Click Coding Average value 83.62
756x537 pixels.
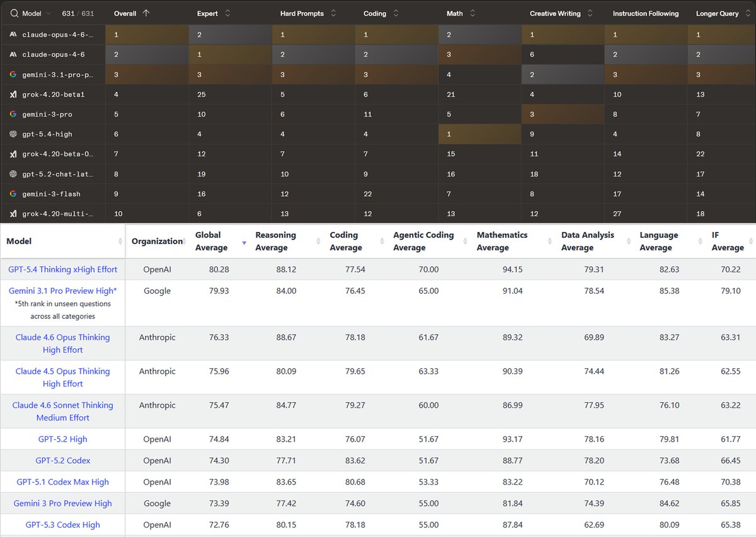tap(355, 461)
